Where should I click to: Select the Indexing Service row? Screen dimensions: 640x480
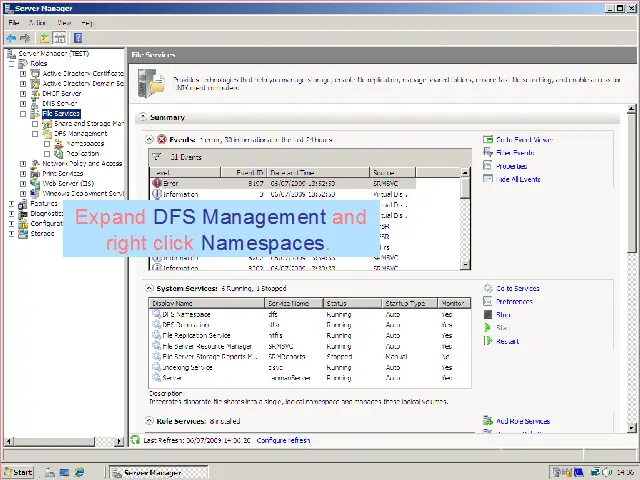click(x=310, y=367)
